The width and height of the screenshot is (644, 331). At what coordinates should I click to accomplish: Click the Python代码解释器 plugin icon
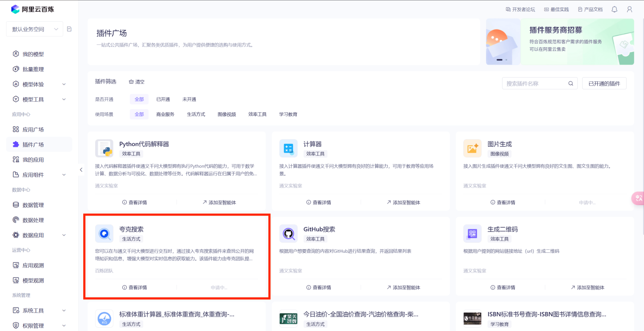104,148
